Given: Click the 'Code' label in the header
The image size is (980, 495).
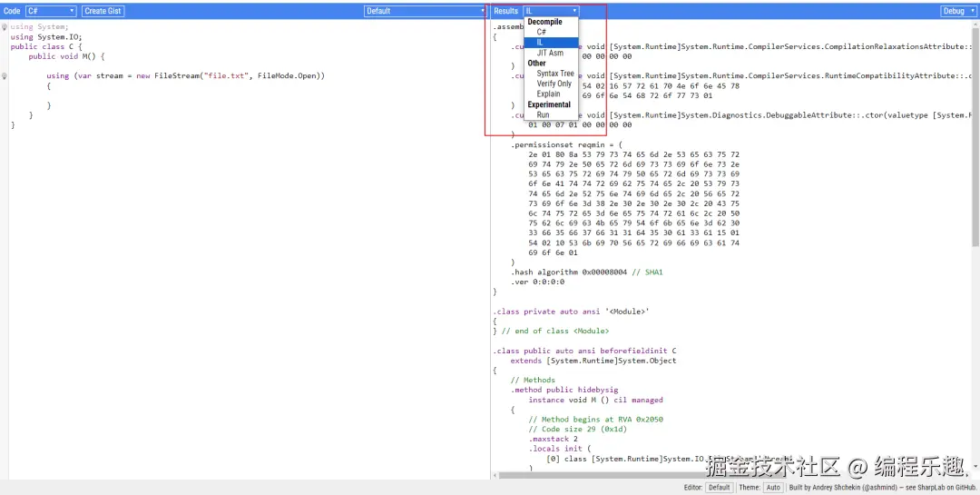Looking at the screenshot, I should pos(12,11).
